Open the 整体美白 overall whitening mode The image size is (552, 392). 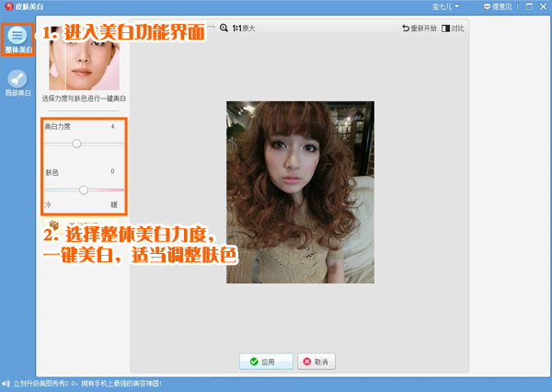point(17,39)
